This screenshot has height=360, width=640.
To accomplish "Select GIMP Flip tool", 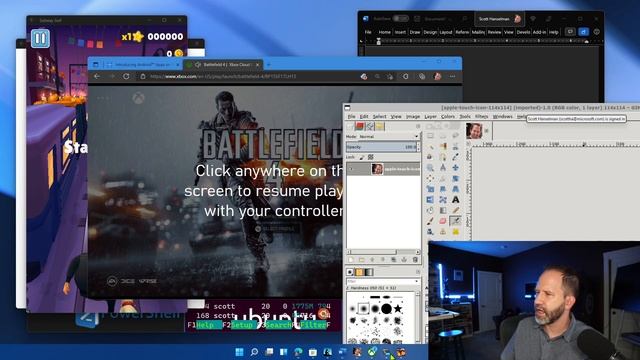I will click(x=430, y=199).
